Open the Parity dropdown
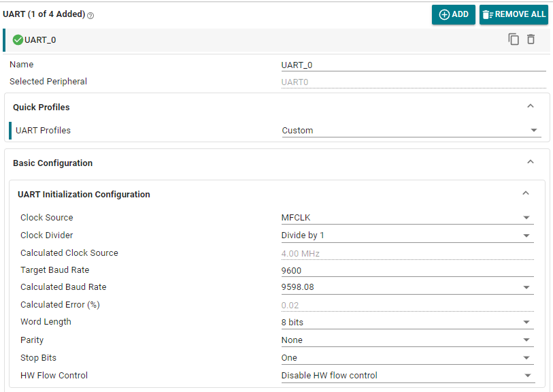553x392 pixels. pyautogui.click(x=407, y=340)
